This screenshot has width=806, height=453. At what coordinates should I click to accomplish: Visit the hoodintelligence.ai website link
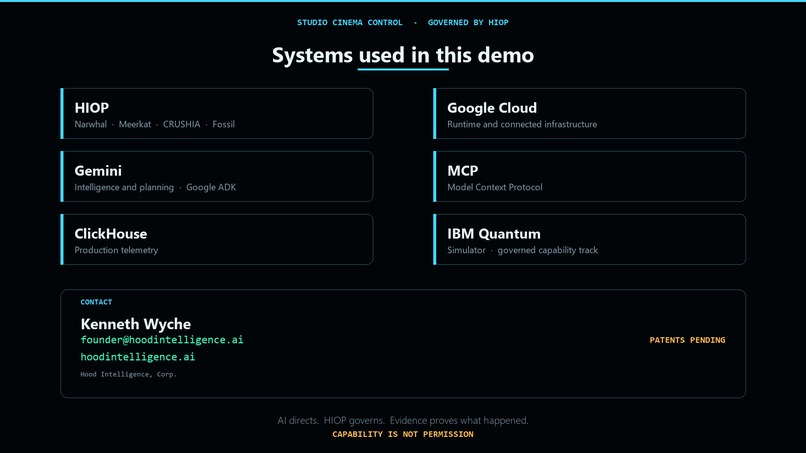pyautogui.click(x=138, y=357)
